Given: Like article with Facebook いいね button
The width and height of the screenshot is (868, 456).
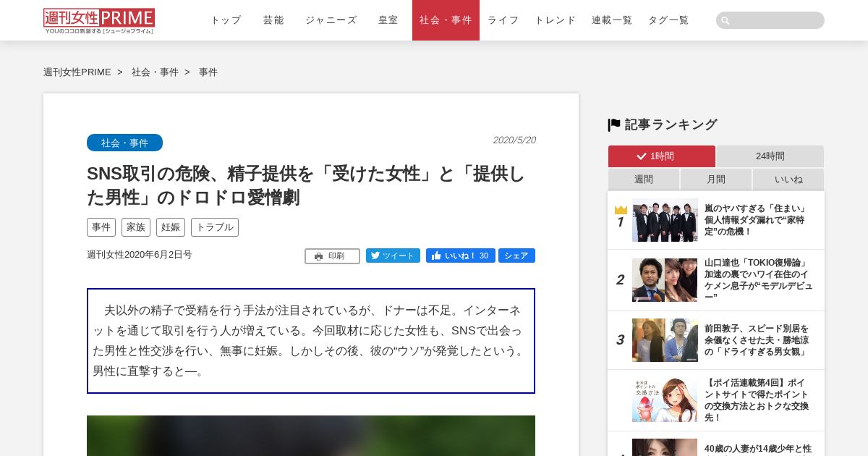Looking at the screenshot, I should [461, 256].
